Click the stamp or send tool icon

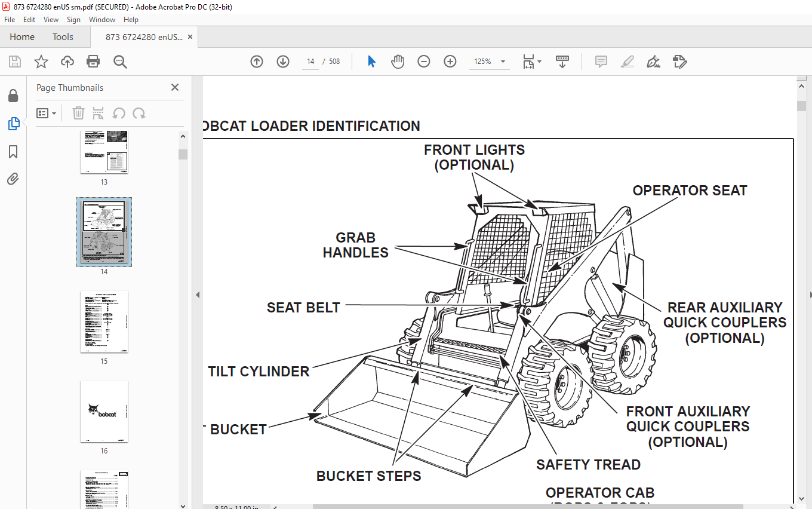pos(679,62)
